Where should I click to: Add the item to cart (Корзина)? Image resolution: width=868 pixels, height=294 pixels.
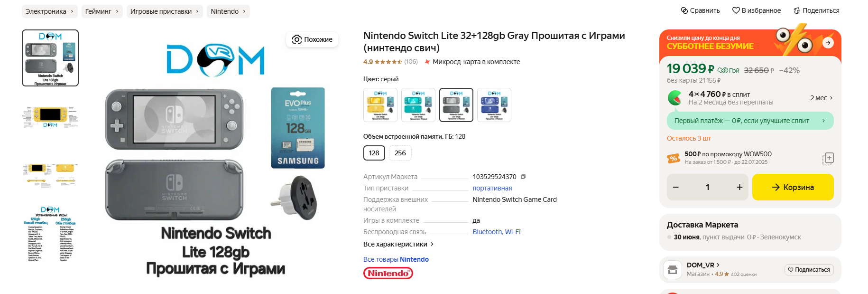tap(793, 187)
